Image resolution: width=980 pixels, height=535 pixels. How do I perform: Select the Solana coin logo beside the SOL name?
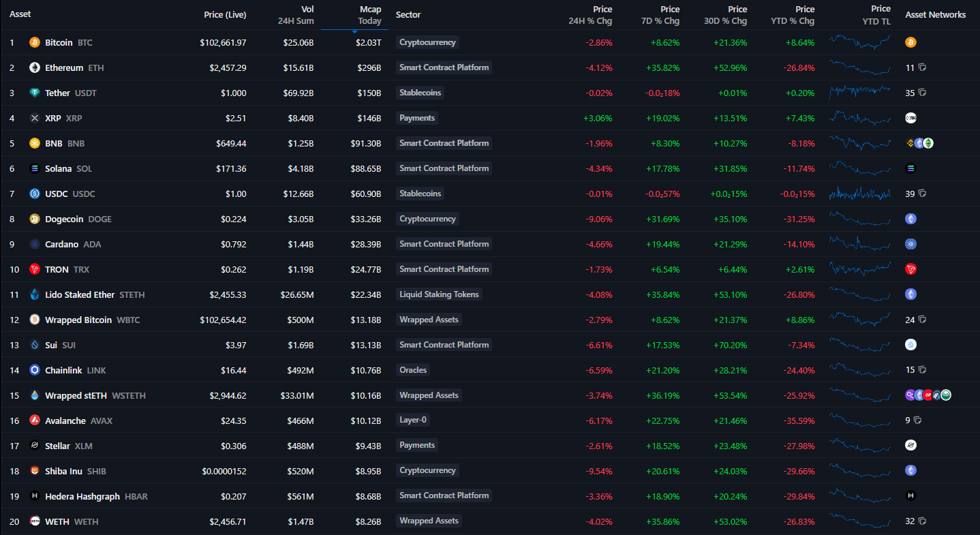(35, 168)
